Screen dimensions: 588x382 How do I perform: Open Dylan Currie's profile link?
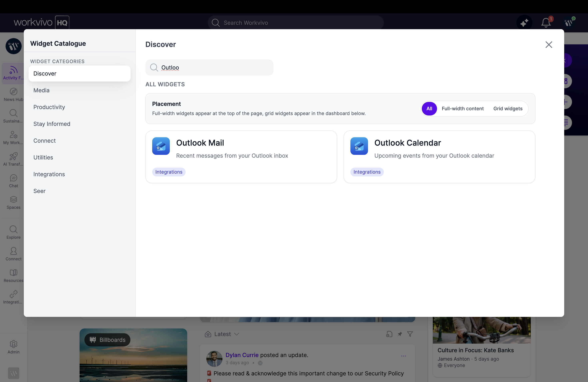pyautogui.click(x=242, y=355)
